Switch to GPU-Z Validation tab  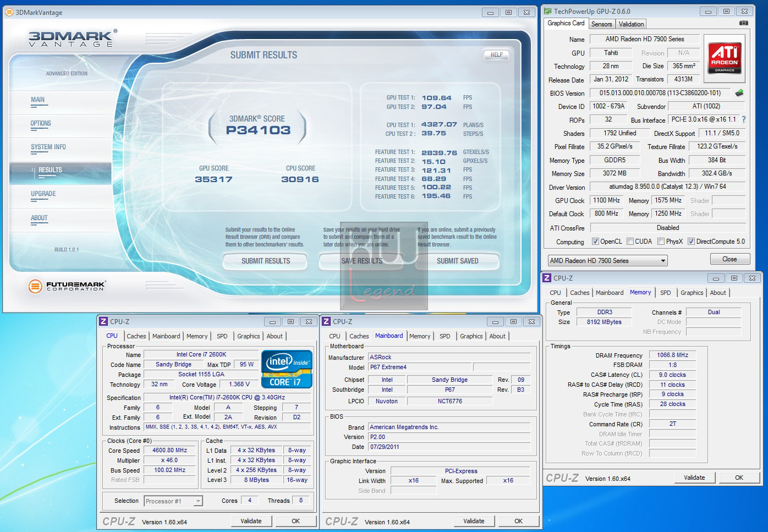coord(631,24)
